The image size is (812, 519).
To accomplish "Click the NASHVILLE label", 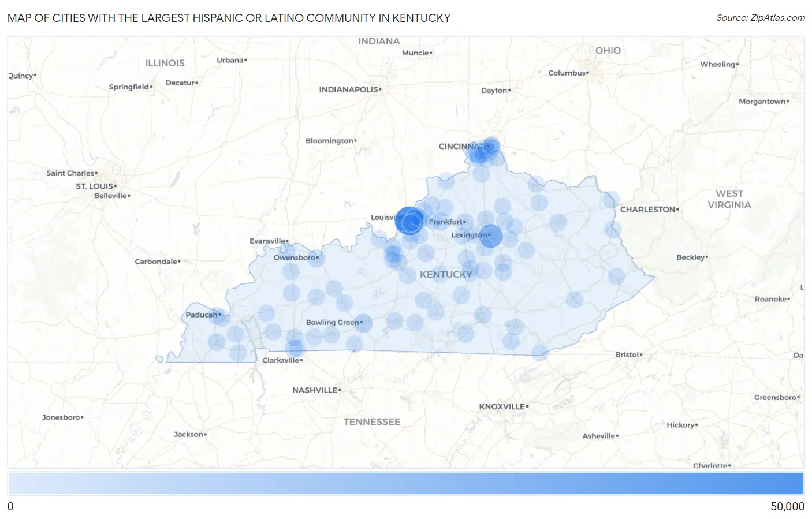I will point(315,390).
